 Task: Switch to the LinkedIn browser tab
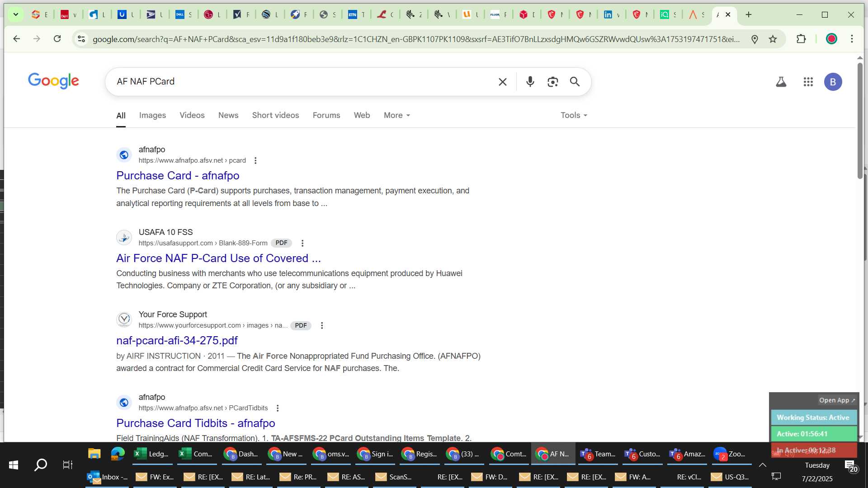pyautogui.click(x=612, y=14)
